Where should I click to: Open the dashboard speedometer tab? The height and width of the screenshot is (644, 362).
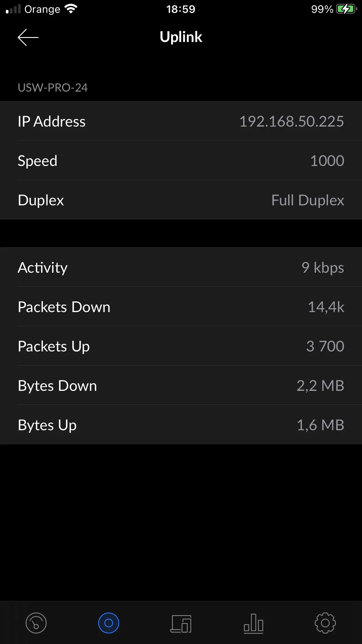(x=36, y=623)
